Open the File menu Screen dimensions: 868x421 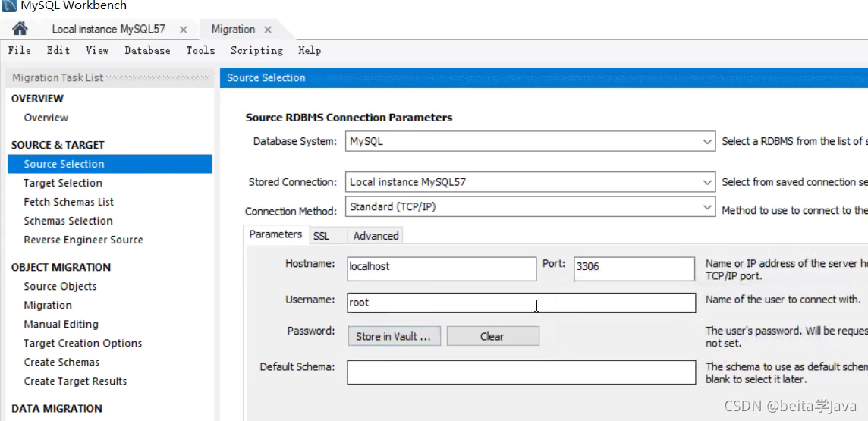tap(20, 50)
